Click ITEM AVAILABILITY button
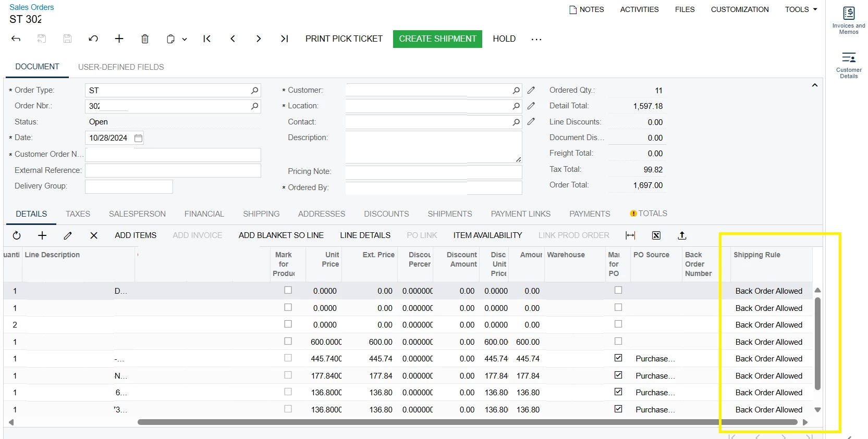 pos(487,235)
